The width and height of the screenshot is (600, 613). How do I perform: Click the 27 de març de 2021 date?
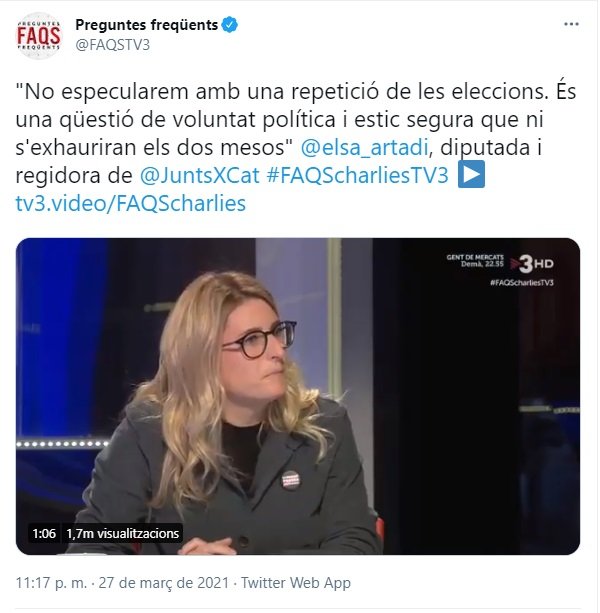coord(163,583)
